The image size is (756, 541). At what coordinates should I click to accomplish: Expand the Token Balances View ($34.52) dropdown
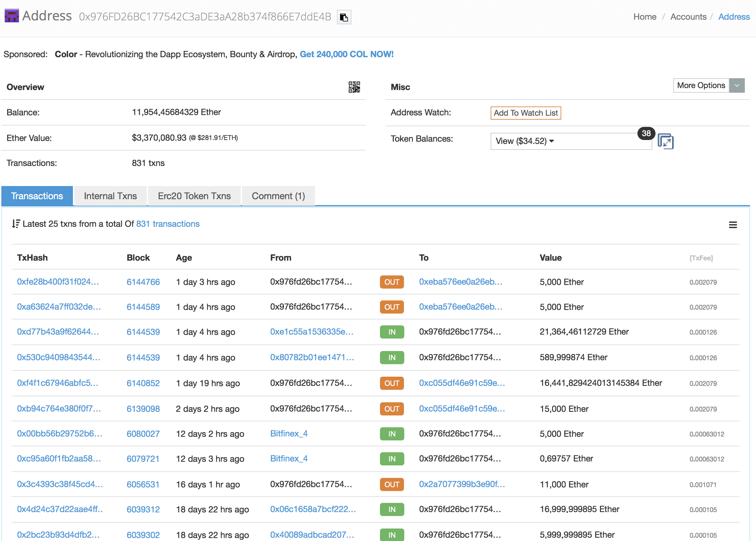[571, 141]
